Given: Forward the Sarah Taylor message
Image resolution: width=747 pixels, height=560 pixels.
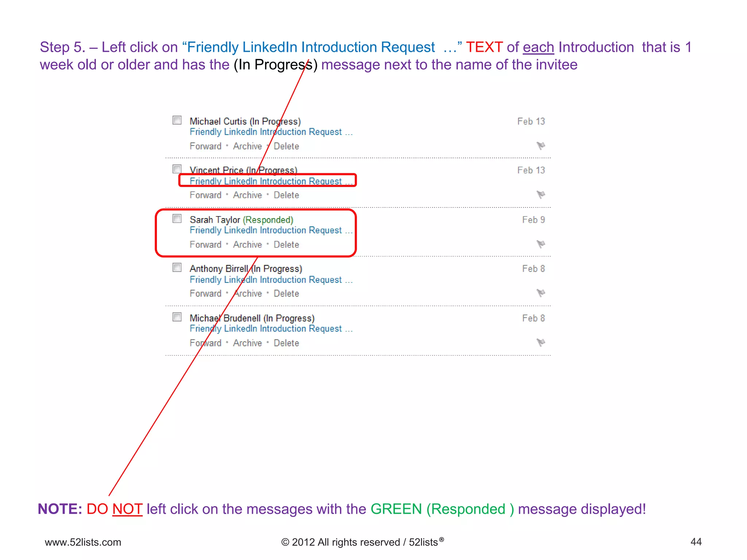Looking at the screenshot, I should pos(205,245).
